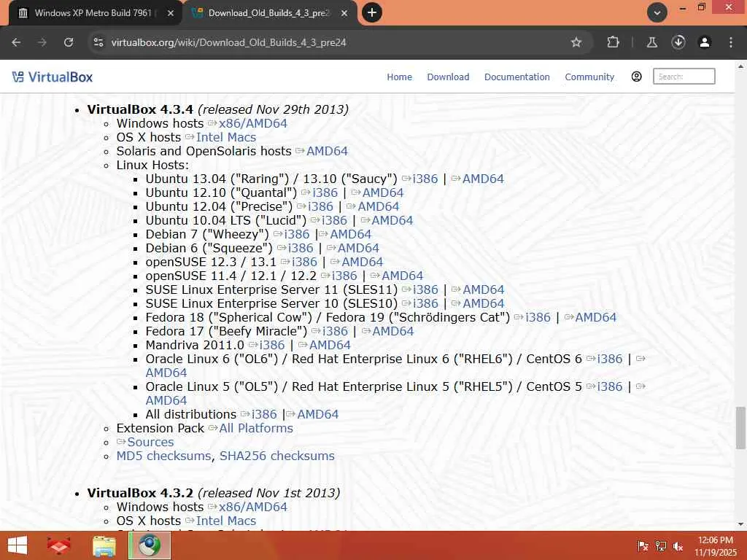Viewport: 747px width, 560px height.
Task: Close the Windows XP Metro Build 7961 tab
Action: (x=171, y=13)
